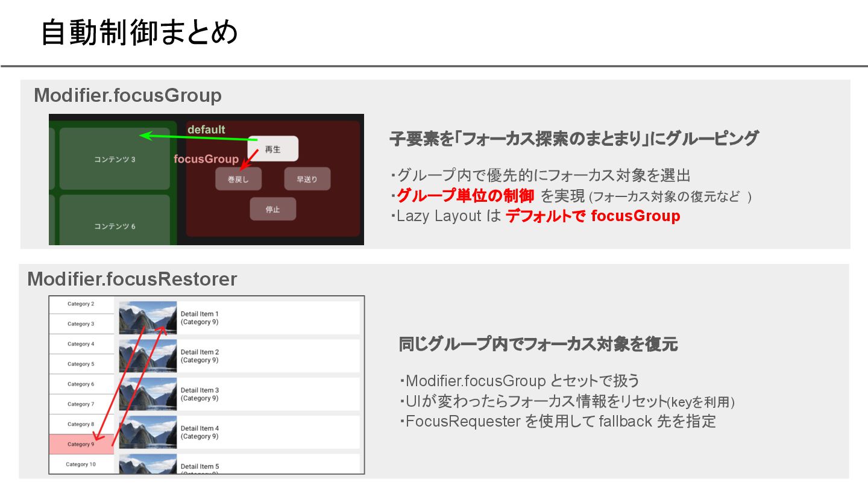Click the 早送り button
Viewport: 868px width, 488px height.
tap(307, 179)
